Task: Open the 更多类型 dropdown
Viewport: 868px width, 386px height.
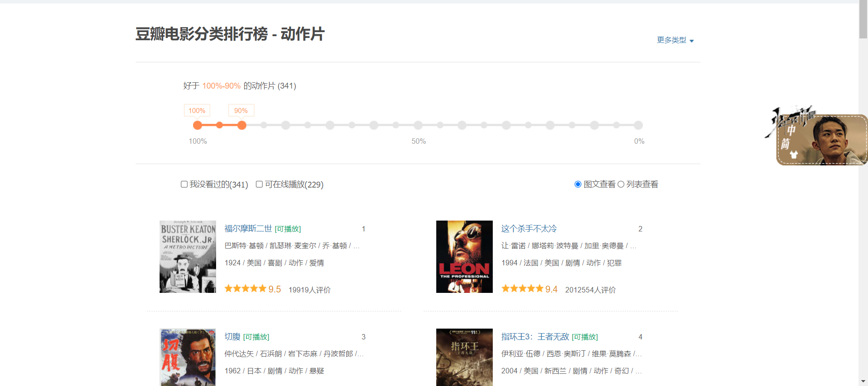Action: point(675,40)
